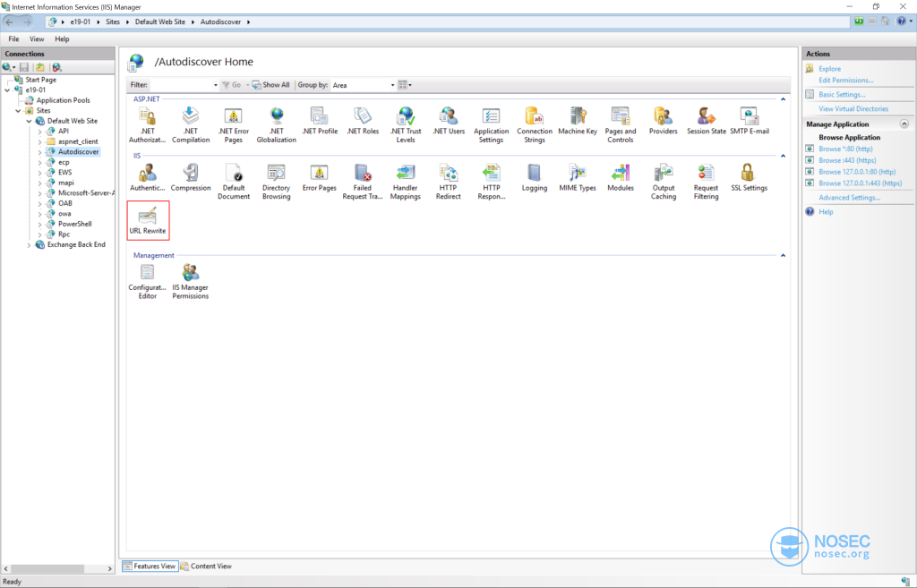Image resolution: width=917 pixels, height=588 pixels.
Task: Open the URL Rewrite feature
Action: 148,220
